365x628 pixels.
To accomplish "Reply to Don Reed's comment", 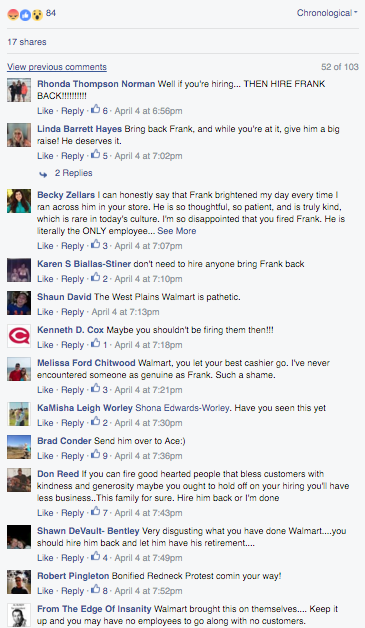I will point(73,513).
